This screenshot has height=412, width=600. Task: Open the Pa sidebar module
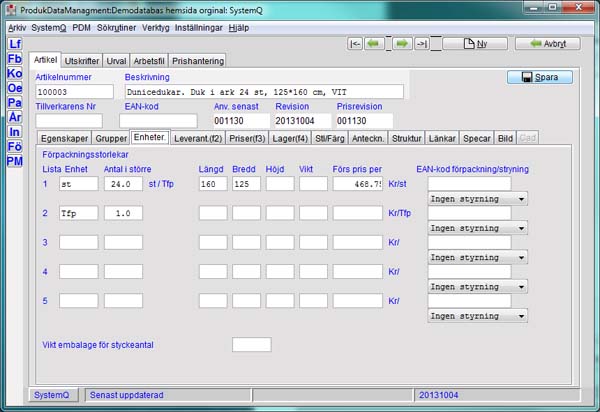15,103
